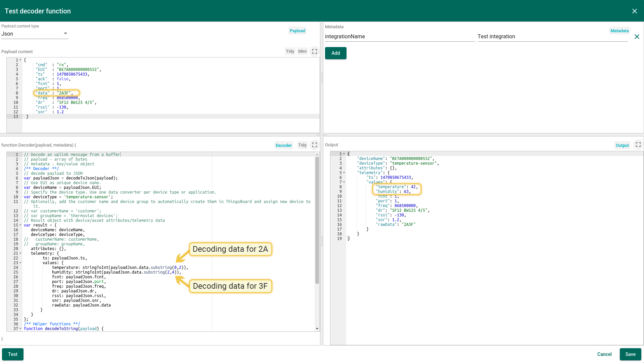Tidy the decoder function code
This screenshot has height=363, width=644.
(x=302, y=145)
